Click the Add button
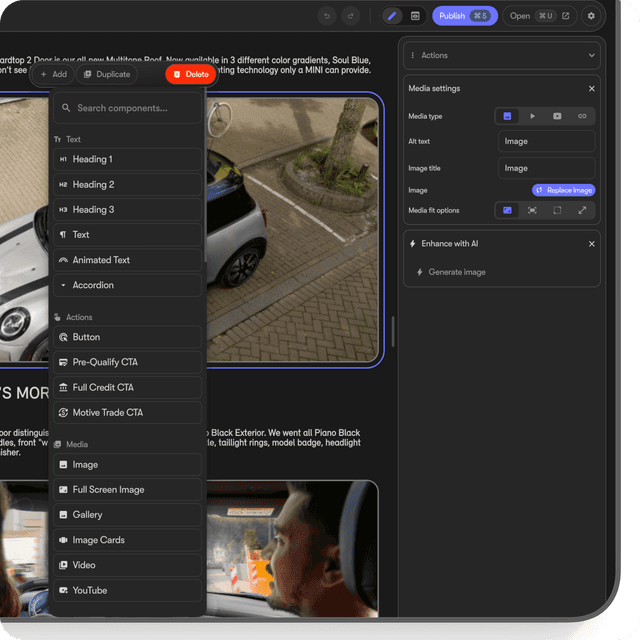The height and width of the screenshot is (640, 640). point(53,74)
